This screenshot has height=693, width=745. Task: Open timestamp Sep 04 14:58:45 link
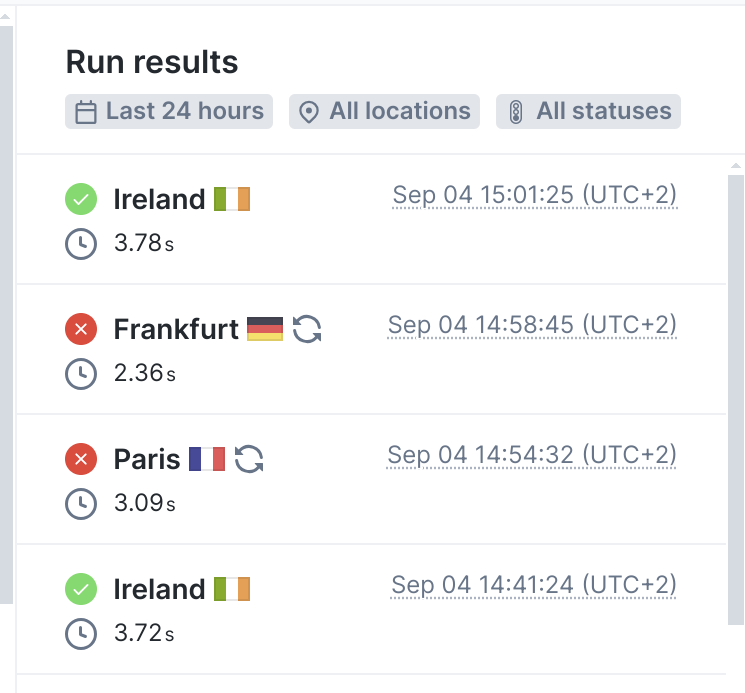[532, 325]
